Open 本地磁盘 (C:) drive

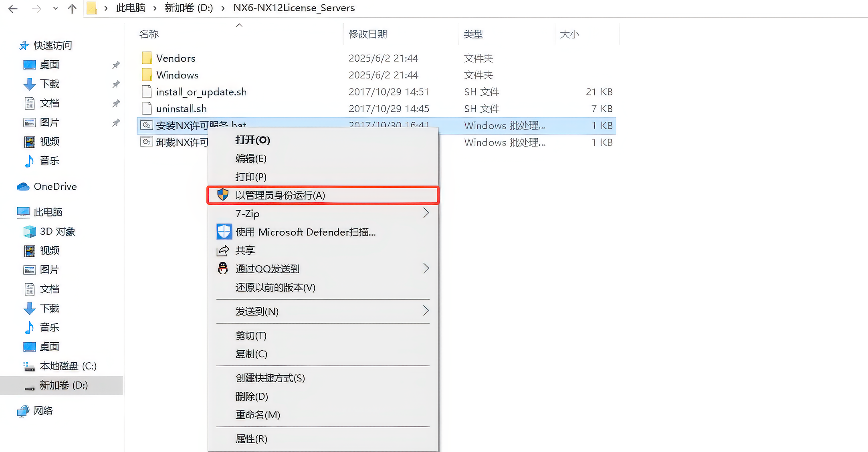(x=68, y=366)
